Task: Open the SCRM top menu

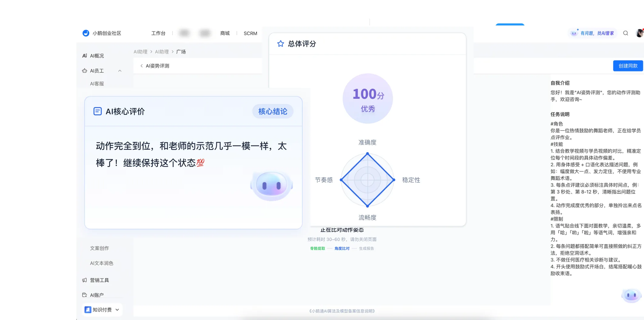Action: click(x=250, y=33)
